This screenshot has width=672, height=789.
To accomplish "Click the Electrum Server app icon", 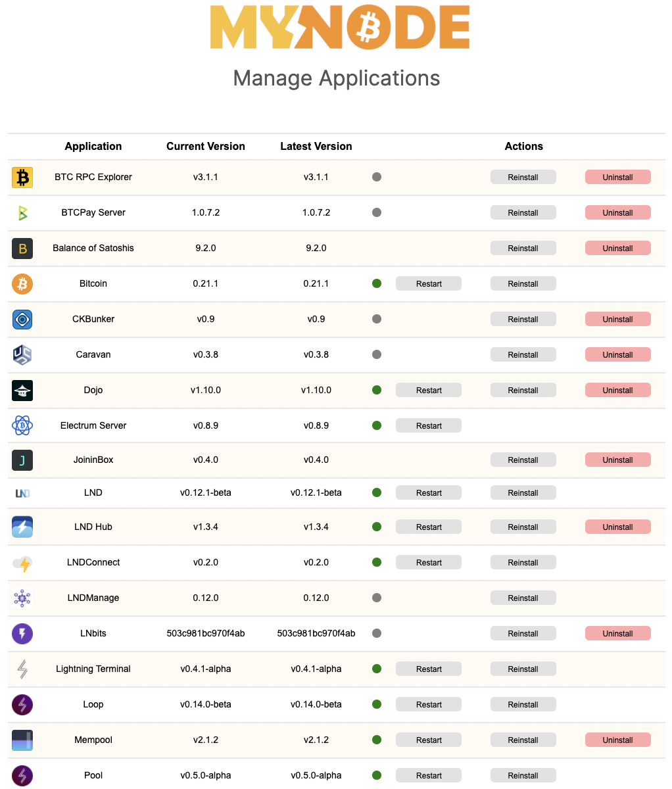I will (x=22, y=426).
